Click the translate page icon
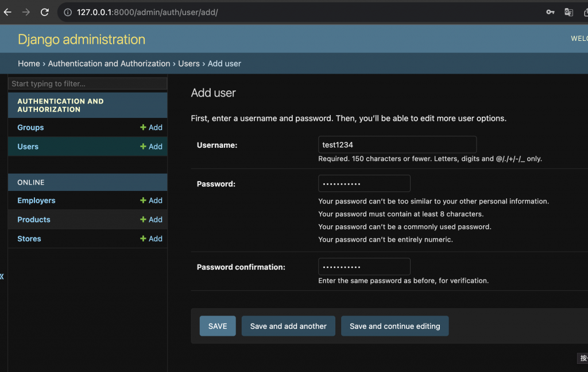Image resolution: width=588 pixels, height=372 pixels. click(x=568, y=12)
